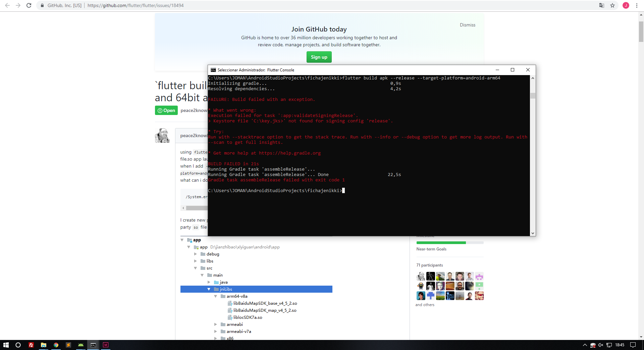The height and width of the screenshot is (350, 644).
Task: Select the debug folder label
Action: (213, 254)
